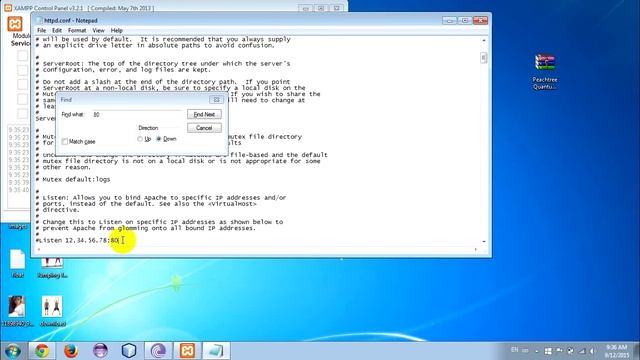Viewport: 640px width, 360px height.
Task: Open the View menu in Notepad
Action: tap(98, 31)
